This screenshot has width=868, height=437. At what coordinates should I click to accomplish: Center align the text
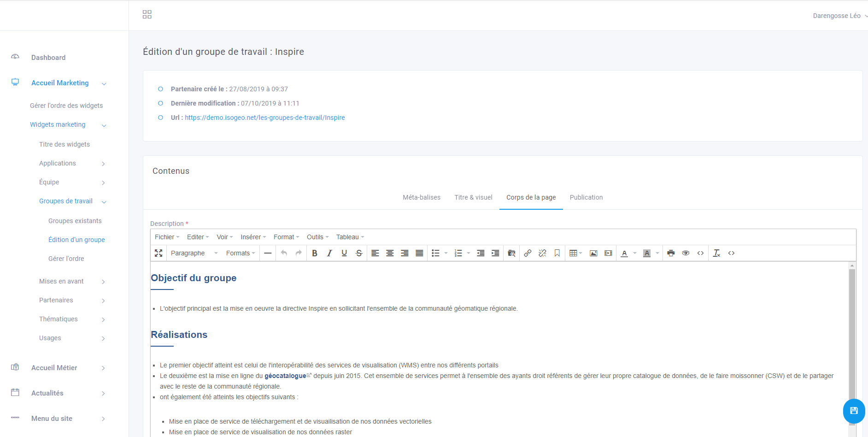coord(390,253)
